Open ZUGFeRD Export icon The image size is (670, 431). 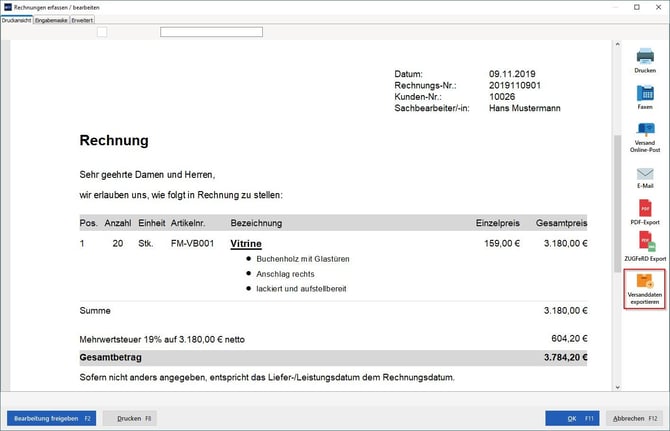point(646,242)
